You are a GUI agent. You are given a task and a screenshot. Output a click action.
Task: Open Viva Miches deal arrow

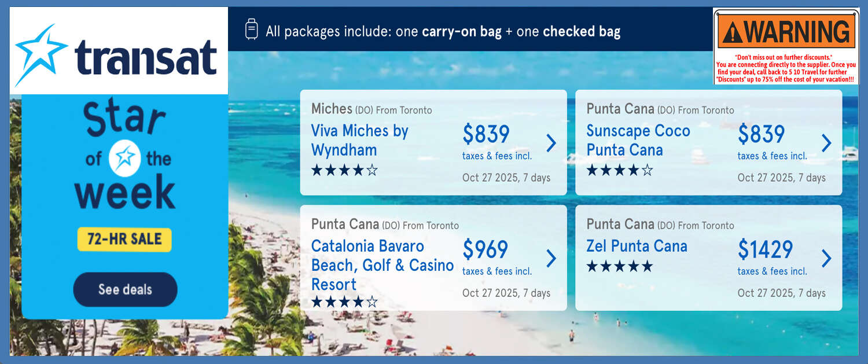(551, 143)
